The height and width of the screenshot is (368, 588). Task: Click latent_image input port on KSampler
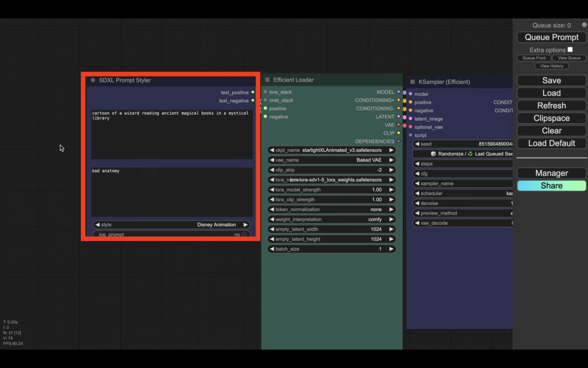pos(410,119)
